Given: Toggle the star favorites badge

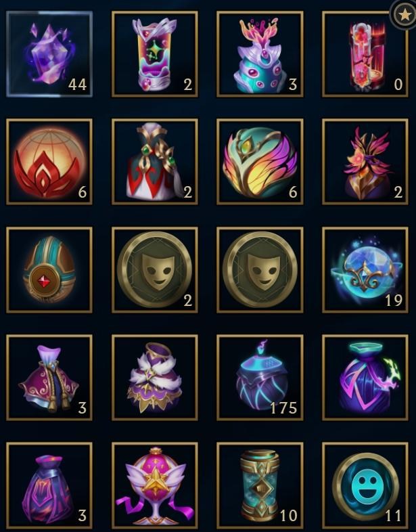Looking at the screenshot, I should point(403,14).
